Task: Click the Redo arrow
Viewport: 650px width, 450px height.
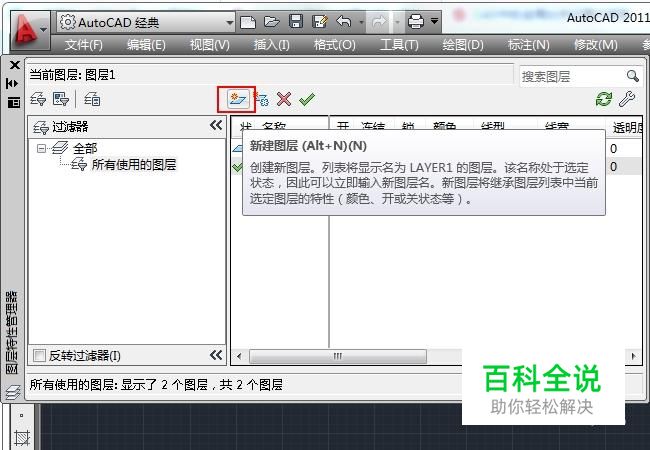Action: (x=379, y=22)
